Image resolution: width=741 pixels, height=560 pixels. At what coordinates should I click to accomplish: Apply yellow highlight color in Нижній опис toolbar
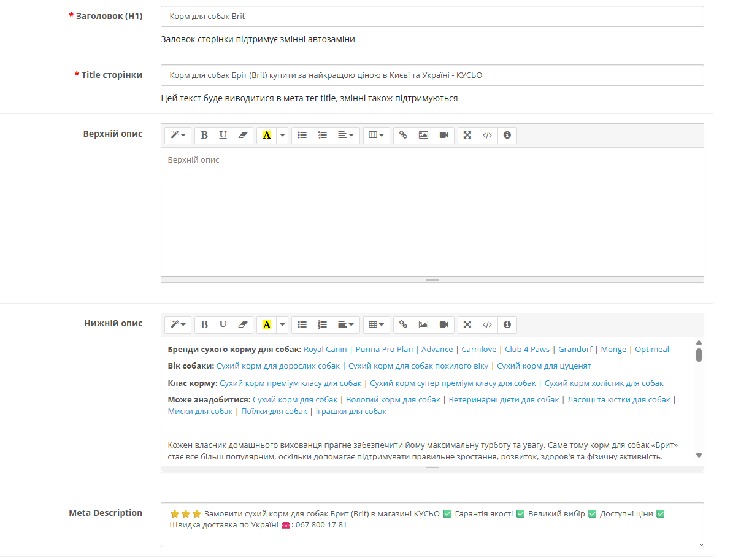click(x=266, y=324)
